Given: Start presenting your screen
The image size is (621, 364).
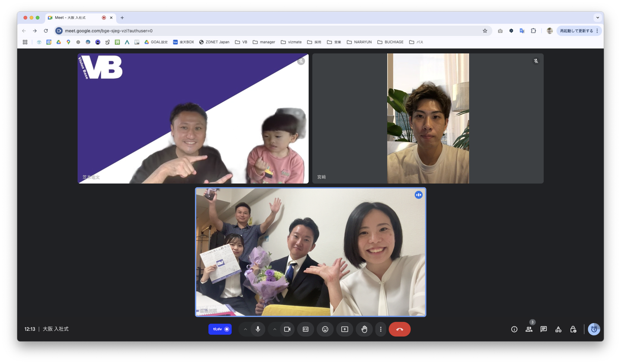Looking at the screenshot, I should pyautogui.click(x=345, y=329).
